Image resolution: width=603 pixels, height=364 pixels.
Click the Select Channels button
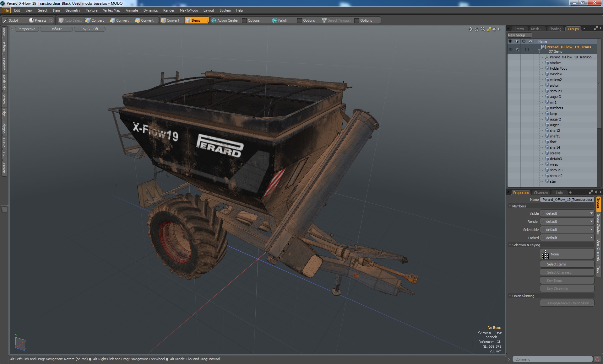567,272
